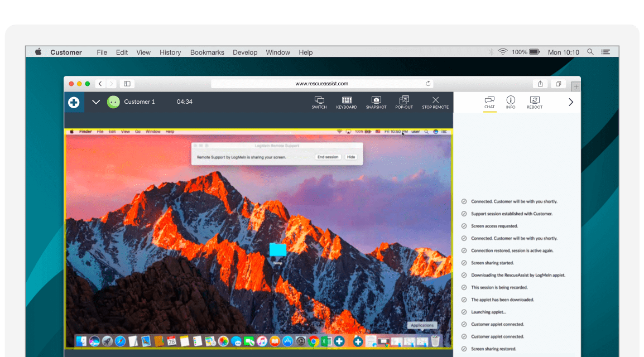Click the Wi-Fi icon in the top menu bar
This screenshot has height=357, width=644.
pyautogui.click(x=503, y=52)
